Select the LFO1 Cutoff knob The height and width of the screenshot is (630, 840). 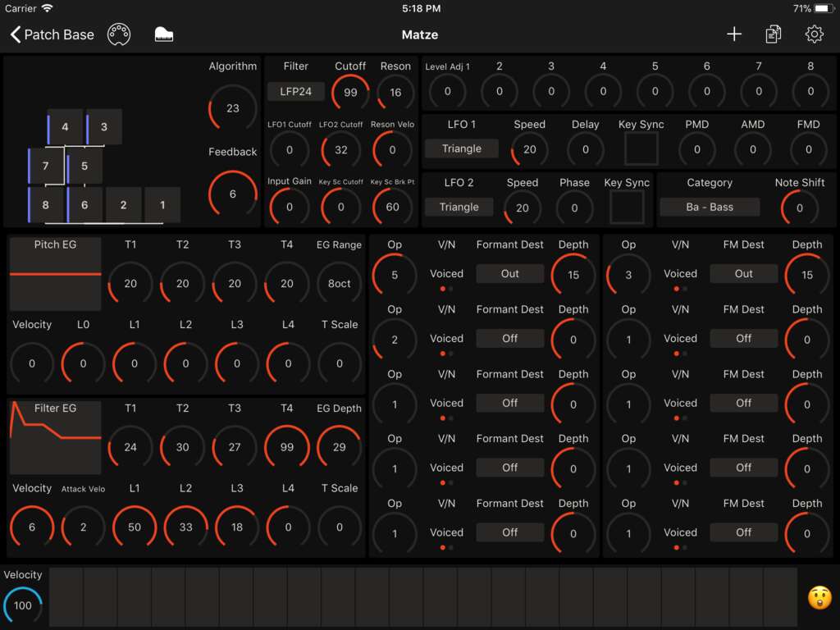tap(290, 150)
